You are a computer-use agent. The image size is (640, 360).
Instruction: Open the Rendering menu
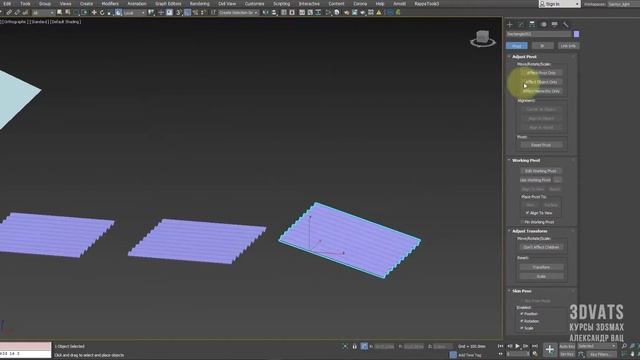point(200,4)
